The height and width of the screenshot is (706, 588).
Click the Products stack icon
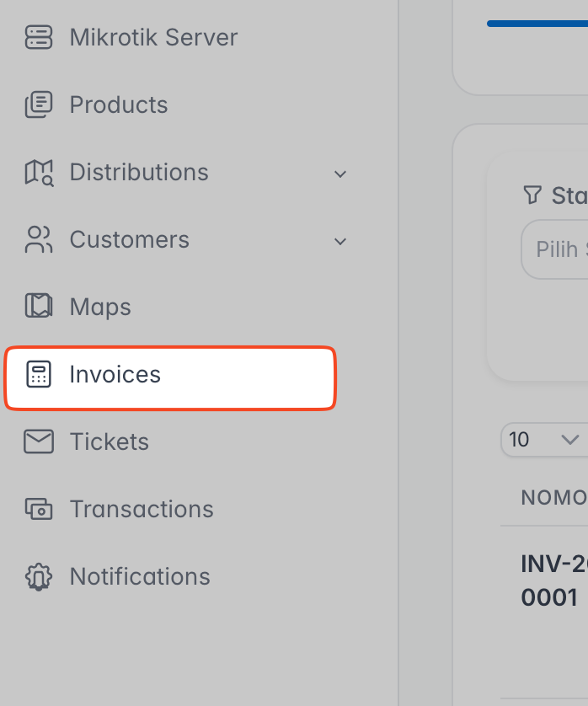39,104
